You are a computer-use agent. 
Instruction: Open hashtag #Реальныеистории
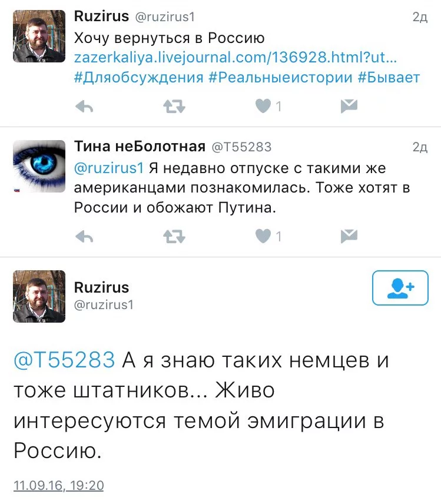(x=281, y=78)
